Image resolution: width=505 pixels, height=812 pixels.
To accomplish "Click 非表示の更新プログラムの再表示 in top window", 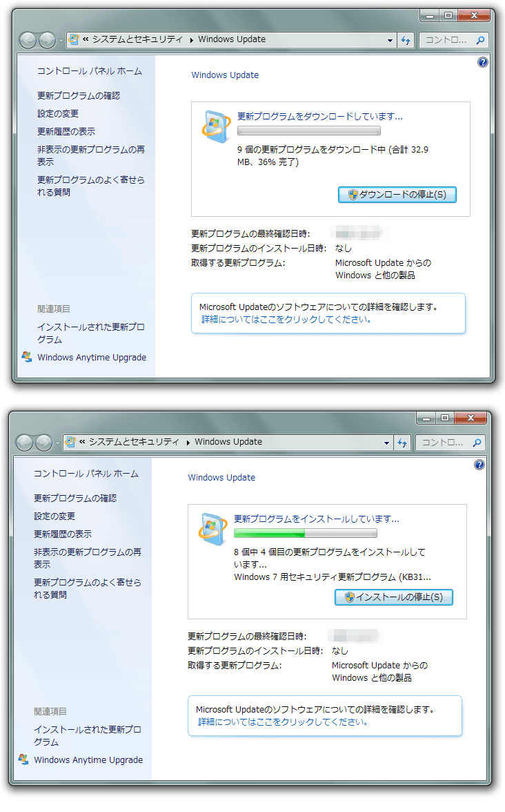I will [90, 155].
